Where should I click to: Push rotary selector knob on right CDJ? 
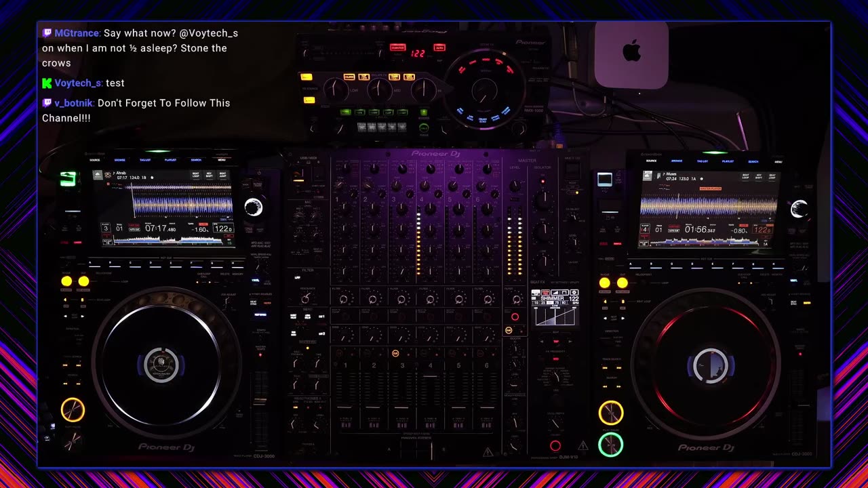pos(800,209)
